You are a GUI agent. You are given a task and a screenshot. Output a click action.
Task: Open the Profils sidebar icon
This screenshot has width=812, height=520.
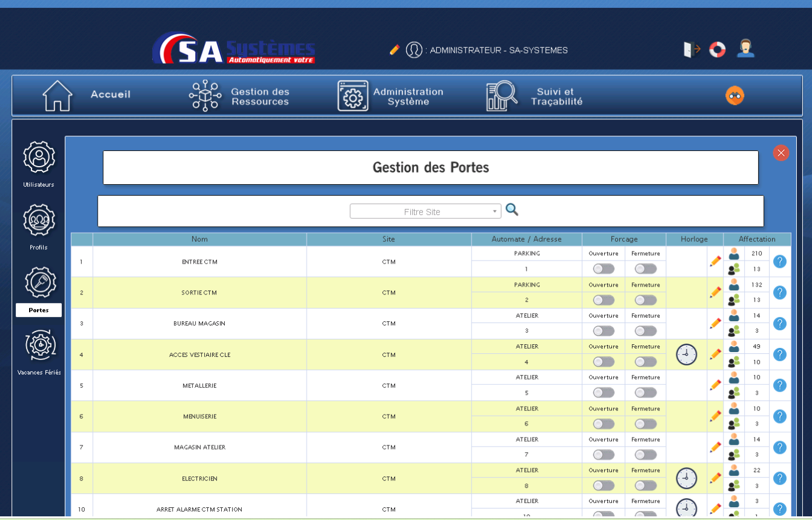(39, 221)
